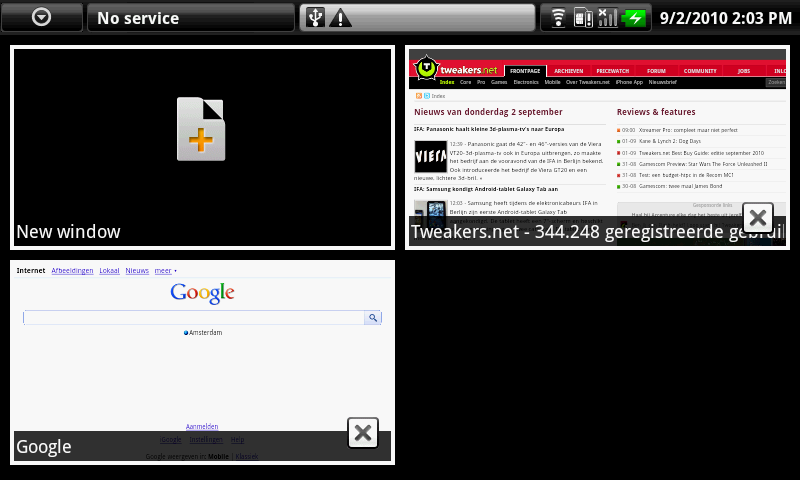
Task: Tap the warning triangle notification icon
Action: click(340, 18)
